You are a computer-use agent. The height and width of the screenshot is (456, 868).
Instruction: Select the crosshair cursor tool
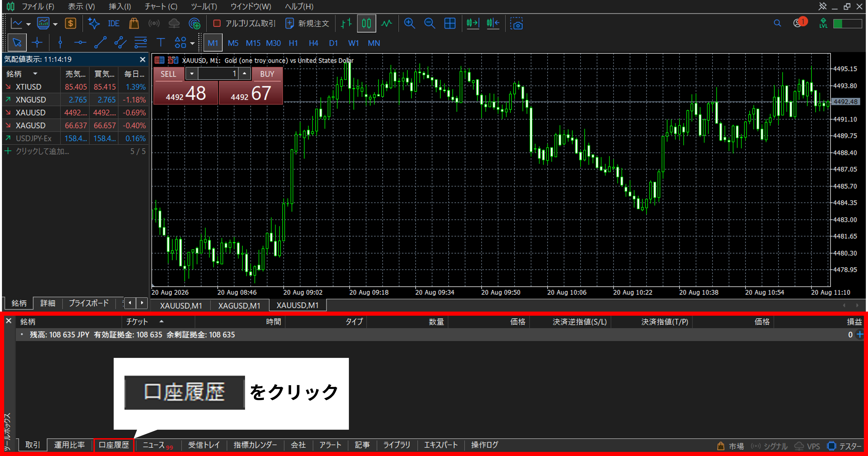tap(37, 43)
